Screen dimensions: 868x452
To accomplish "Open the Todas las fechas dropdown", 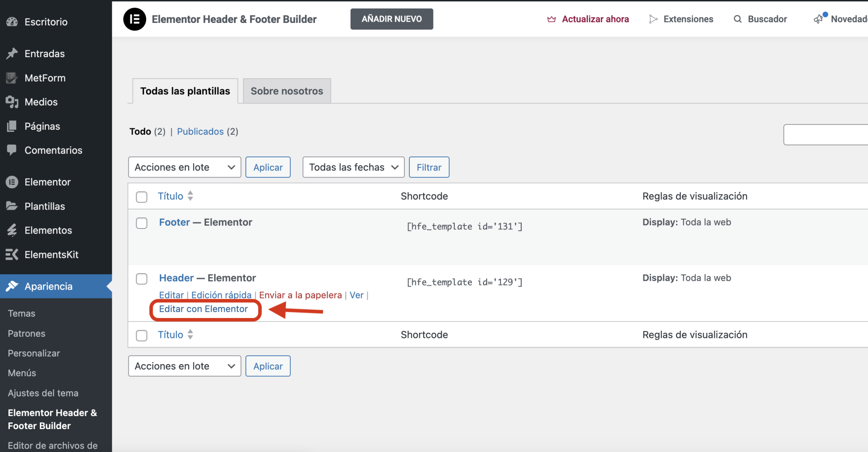I will pos(353,167).
